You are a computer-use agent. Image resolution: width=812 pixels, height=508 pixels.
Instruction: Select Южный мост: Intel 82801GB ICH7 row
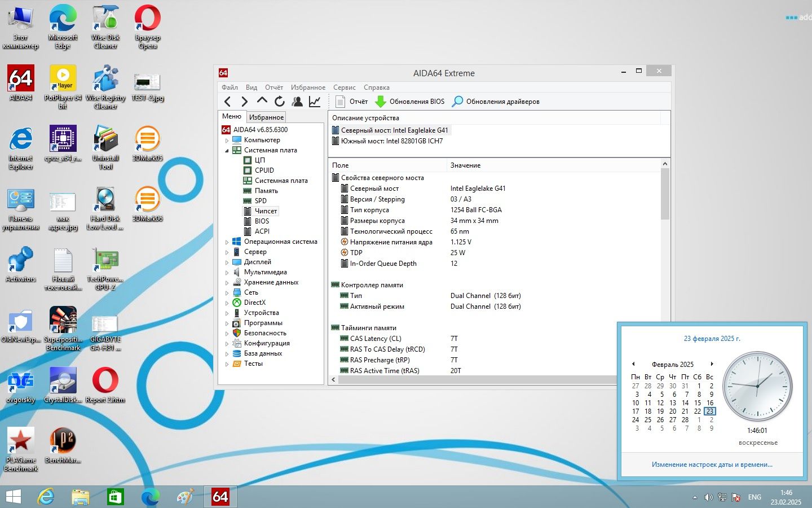tap(392, 141)
